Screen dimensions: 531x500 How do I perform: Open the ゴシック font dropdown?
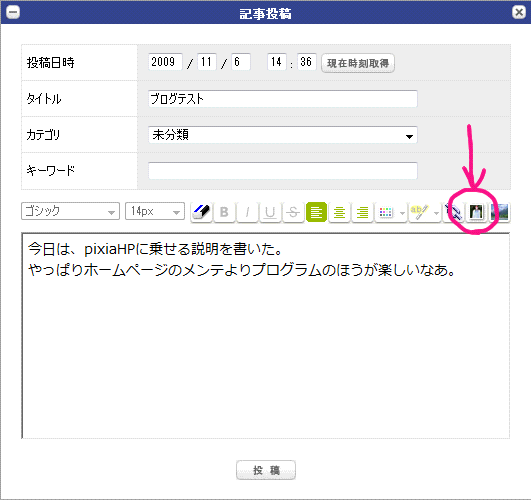click(70, 211)
